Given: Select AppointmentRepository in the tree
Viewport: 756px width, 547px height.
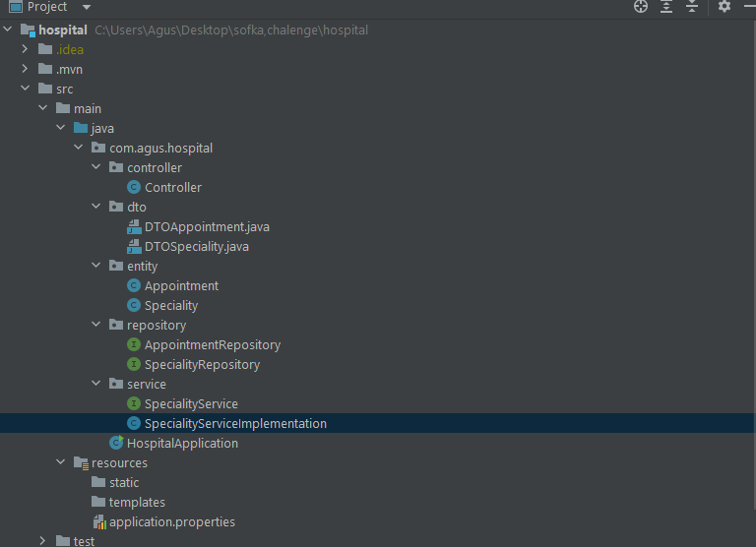Looking at the screenshot, I should [213, 345].
